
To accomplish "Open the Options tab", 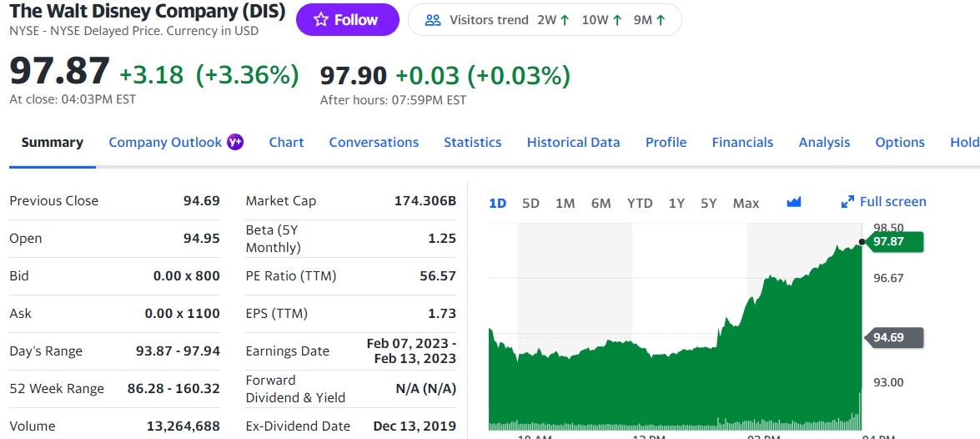I will click(899, 143).
